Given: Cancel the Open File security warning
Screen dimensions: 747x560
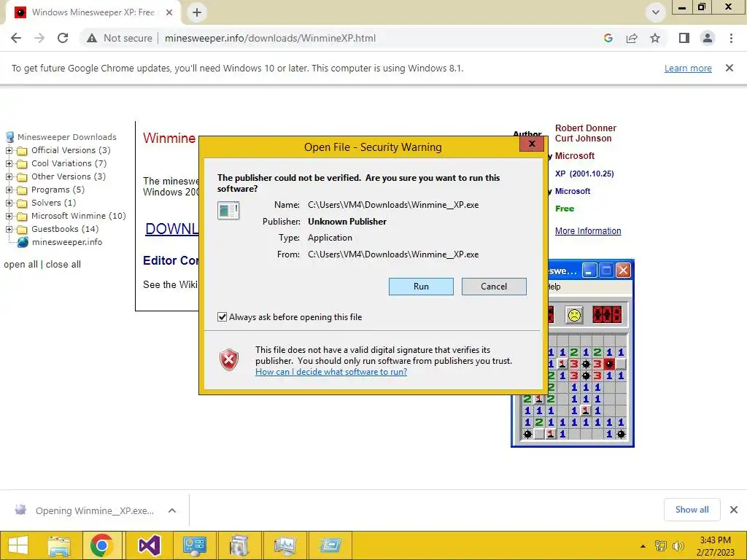Looking at the screenshot, I should pyautogui.click(x=494, y=286).
